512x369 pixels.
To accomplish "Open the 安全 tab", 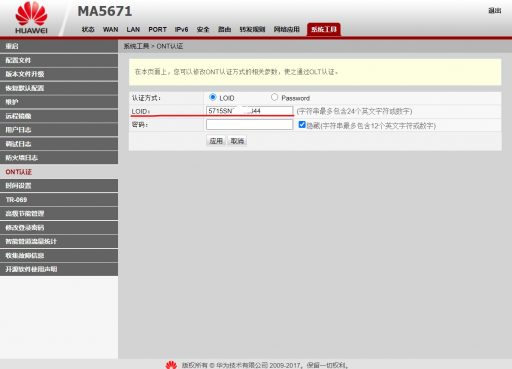I will tap(203, 29).
